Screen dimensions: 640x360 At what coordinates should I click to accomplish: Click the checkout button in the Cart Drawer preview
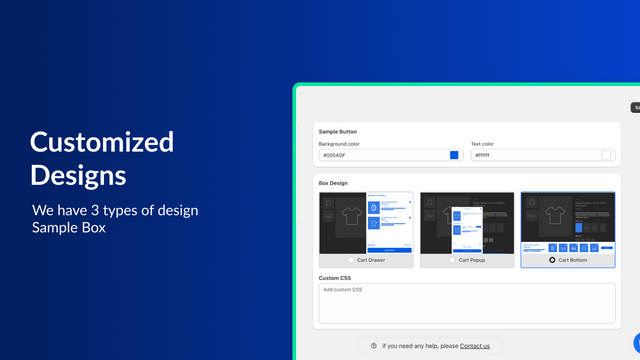(x=389, y=250)
